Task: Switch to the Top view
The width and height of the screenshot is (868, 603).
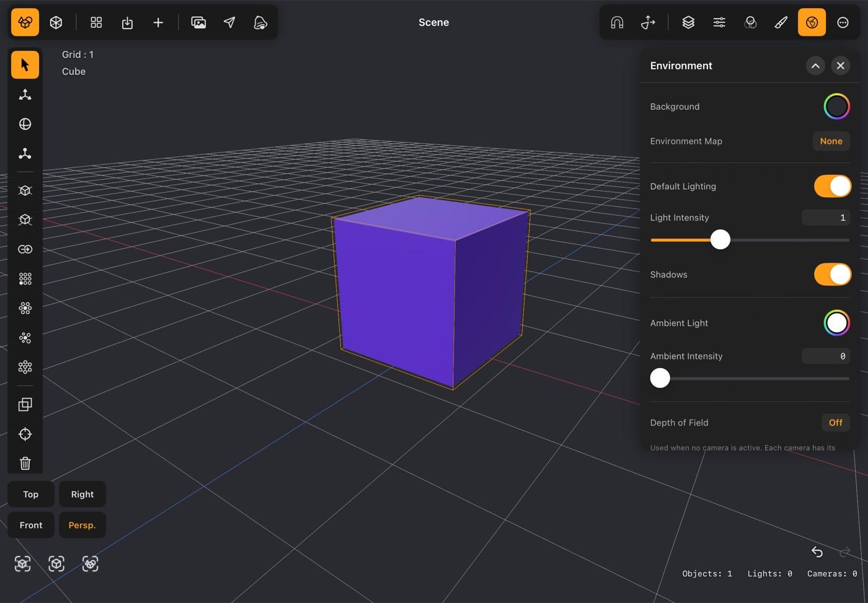Action: pyautogui.click(x=31, y=495)
